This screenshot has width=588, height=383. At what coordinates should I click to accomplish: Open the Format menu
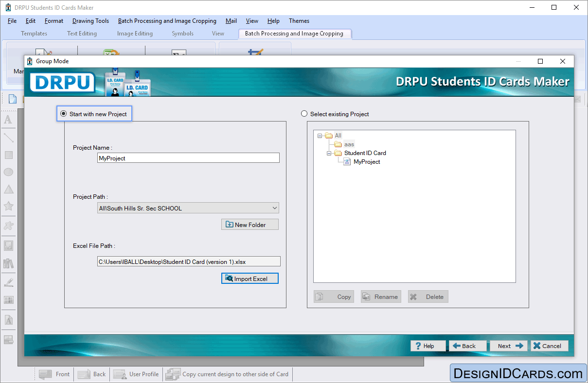pos(54,21)
